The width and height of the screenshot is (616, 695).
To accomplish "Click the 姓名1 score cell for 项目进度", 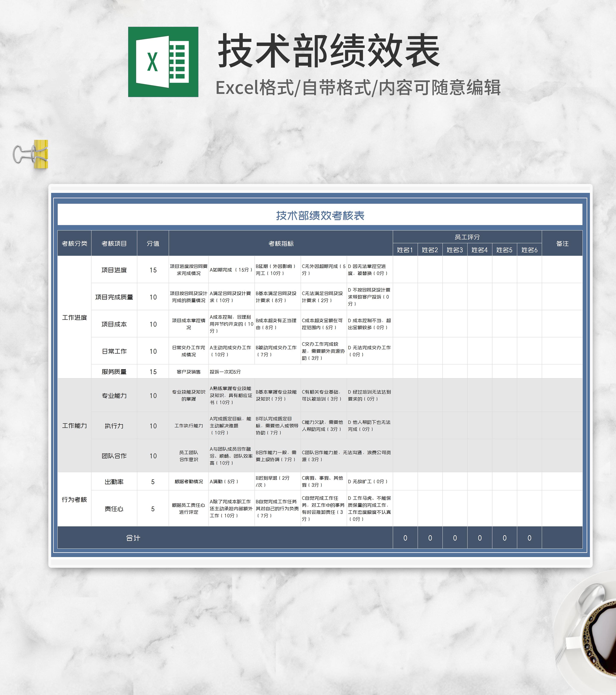I will coord(405,270).
